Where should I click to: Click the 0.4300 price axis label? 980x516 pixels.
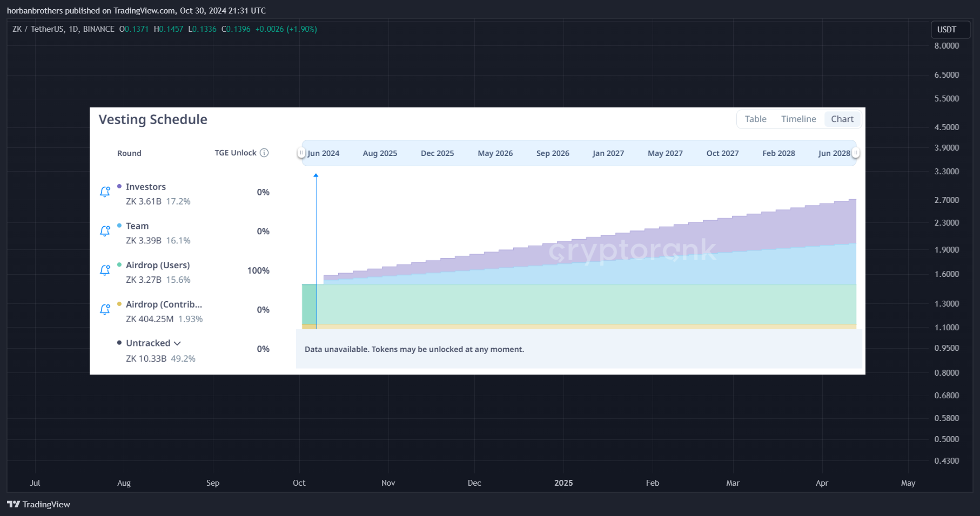coord(947,461)
